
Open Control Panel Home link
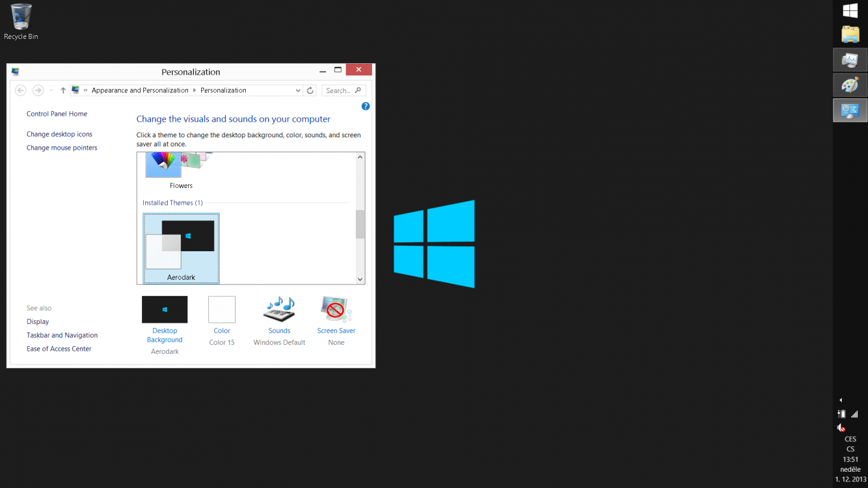pos(57,114)
